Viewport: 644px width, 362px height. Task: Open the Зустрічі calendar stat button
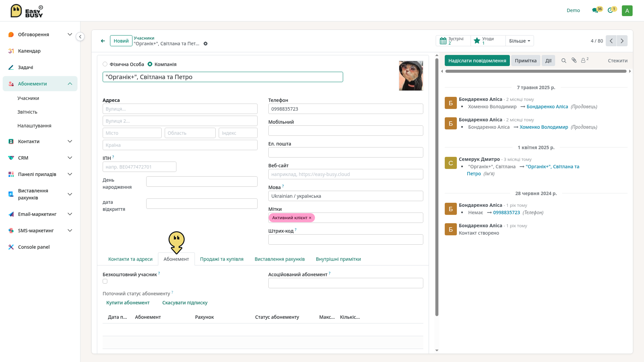tap(453, 41)
